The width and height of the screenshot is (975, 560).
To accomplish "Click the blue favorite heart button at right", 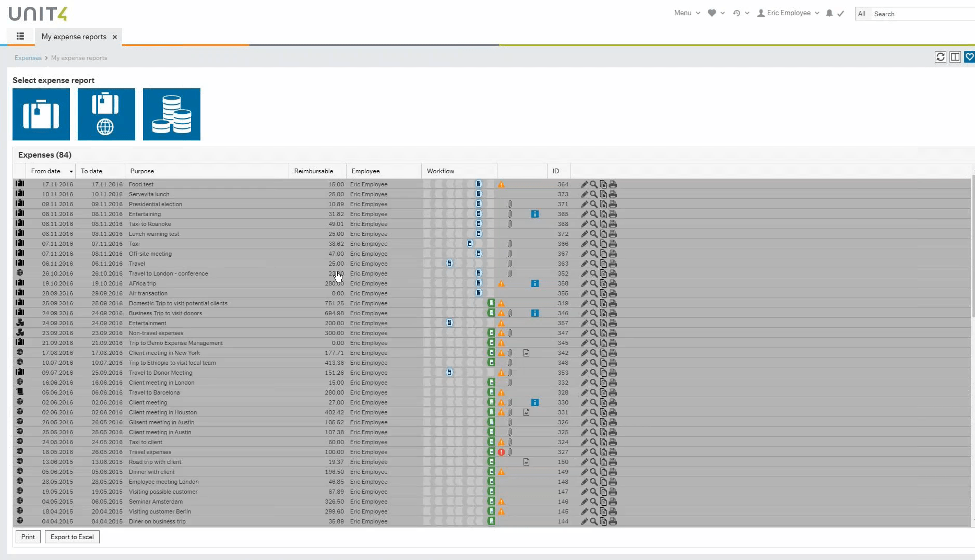I will tap(970, 57).
